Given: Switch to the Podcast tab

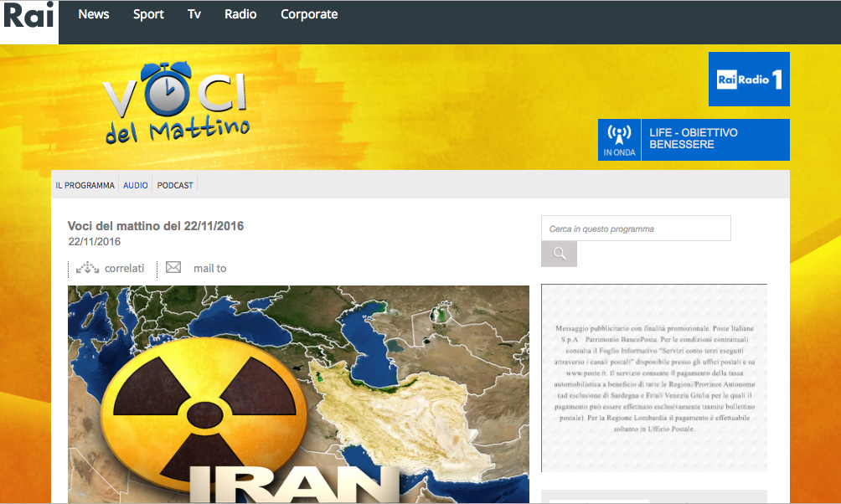Looking at the screenshot, I should tap(175, 185).
